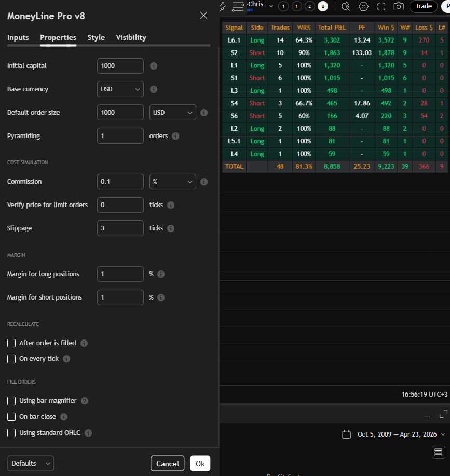Click info icon next to On bar close
450x476 pixels.
tap(64, 417)
